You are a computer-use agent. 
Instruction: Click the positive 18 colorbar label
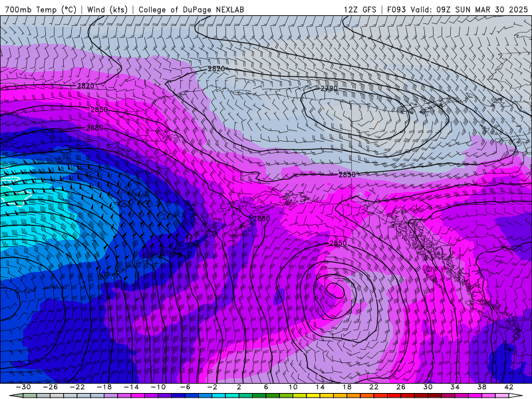click(346, 387)
